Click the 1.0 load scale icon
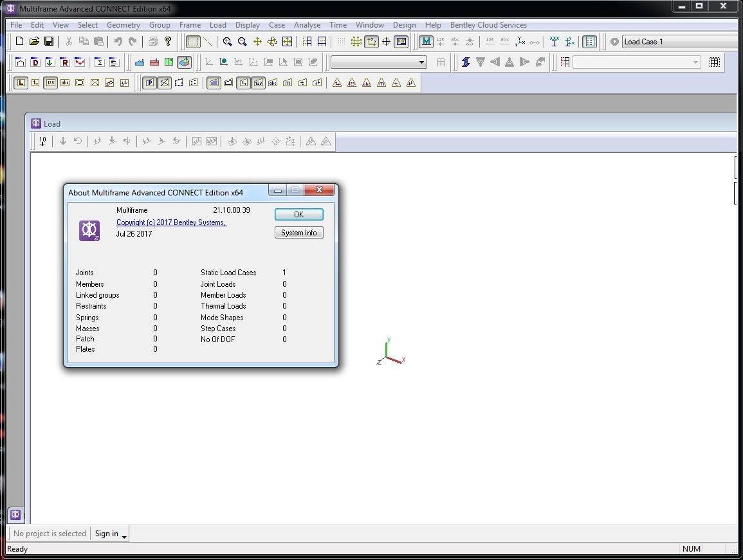 [42, 141]
